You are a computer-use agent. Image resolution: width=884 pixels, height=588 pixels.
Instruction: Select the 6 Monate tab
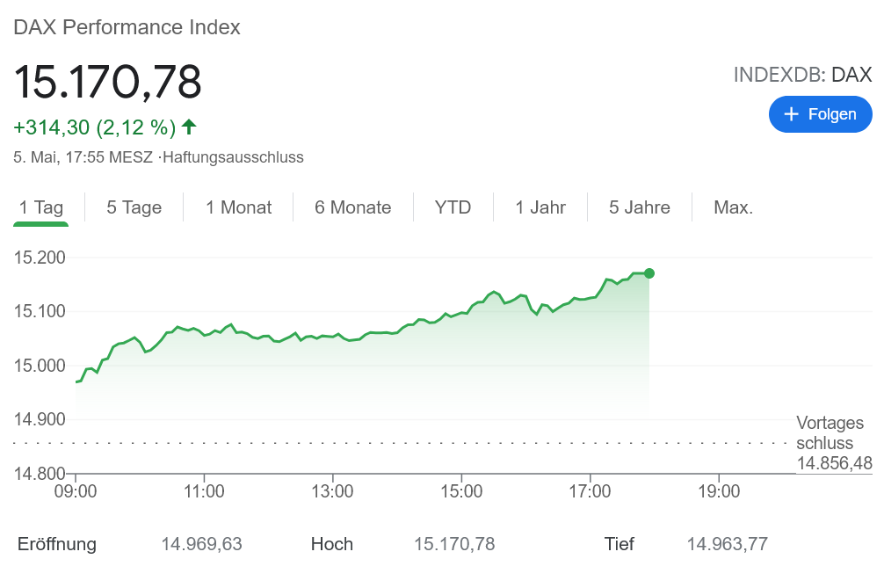tap(353, 207)
